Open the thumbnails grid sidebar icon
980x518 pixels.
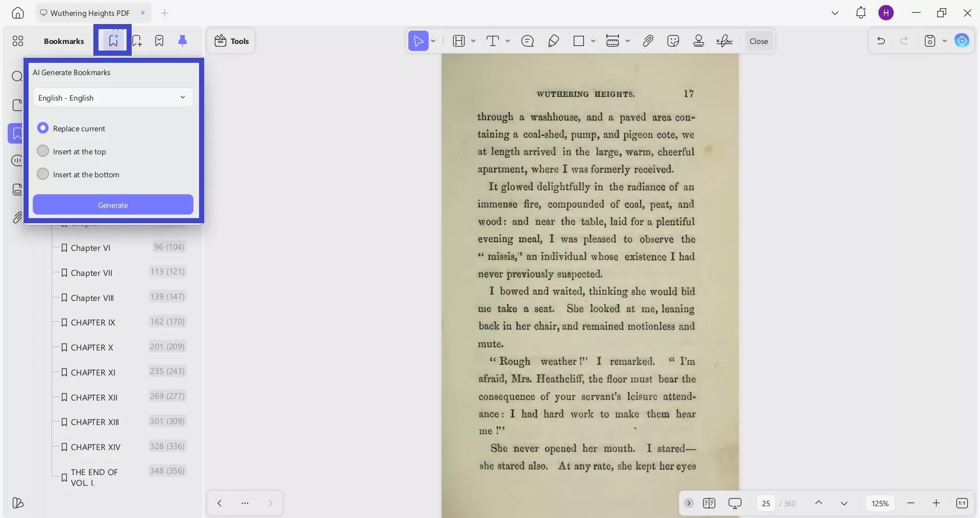(x=18, y=41)
